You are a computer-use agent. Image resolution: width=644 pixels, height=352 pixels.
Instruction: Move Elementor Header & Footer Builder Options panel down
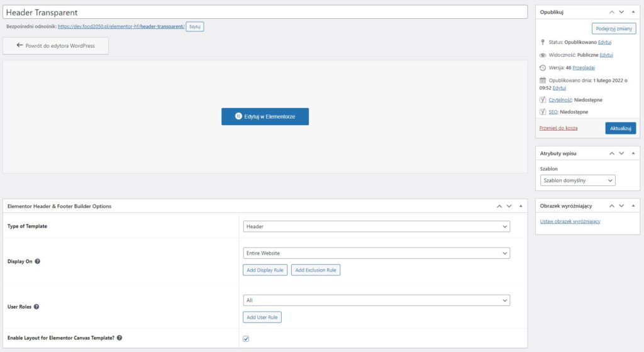(x=509, y=206)
